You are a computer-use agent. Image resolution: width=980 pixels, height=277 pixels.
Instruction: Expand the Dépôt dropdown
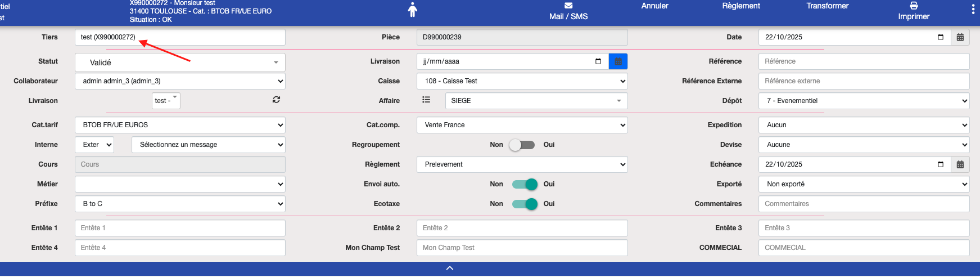pos(864,101)
